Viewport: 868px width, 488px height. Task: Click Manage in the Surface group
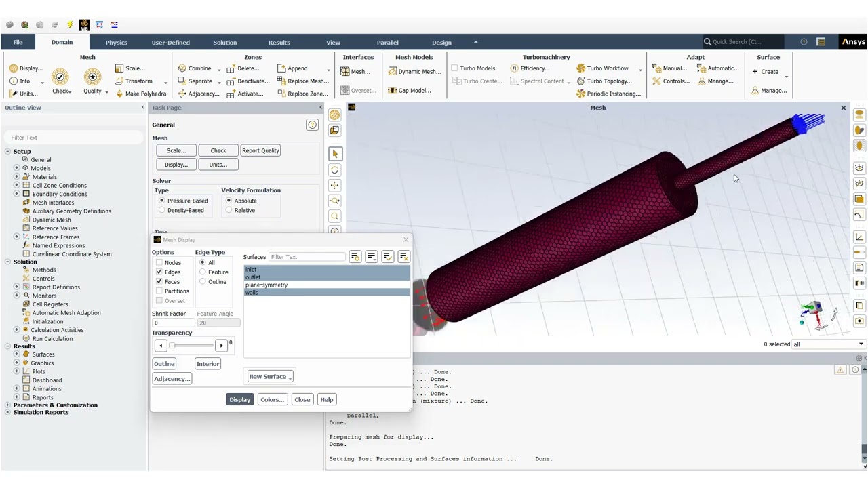[768, 91]
